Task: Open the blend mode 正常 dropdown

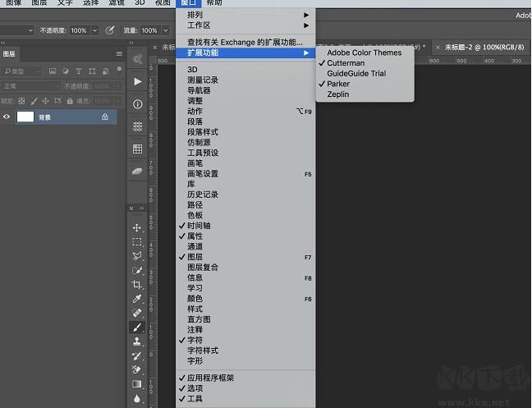Action: (30, 86)
